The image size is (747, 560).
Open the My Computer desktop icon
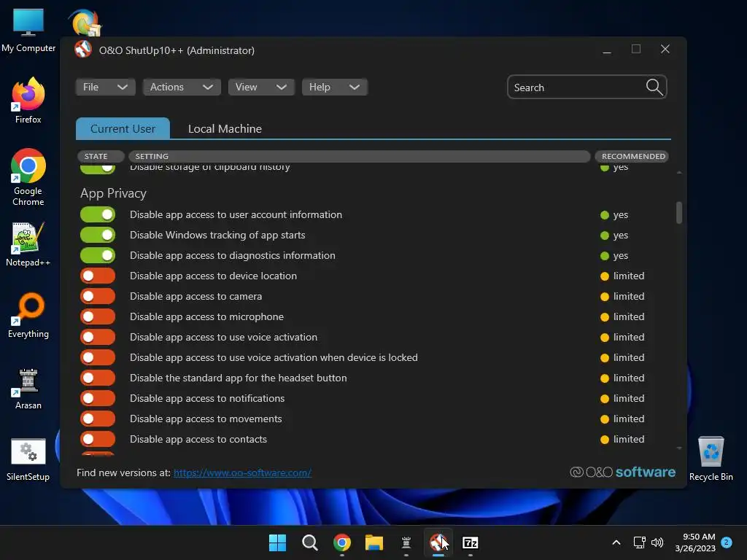(x=28, y=31)
